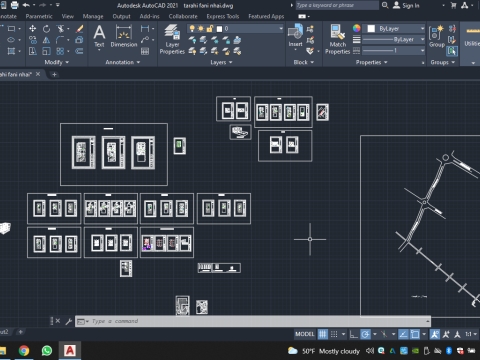Select the Rectangle draw tool
480x360 pixels.
pyautogui.click(x=11, y=29)
